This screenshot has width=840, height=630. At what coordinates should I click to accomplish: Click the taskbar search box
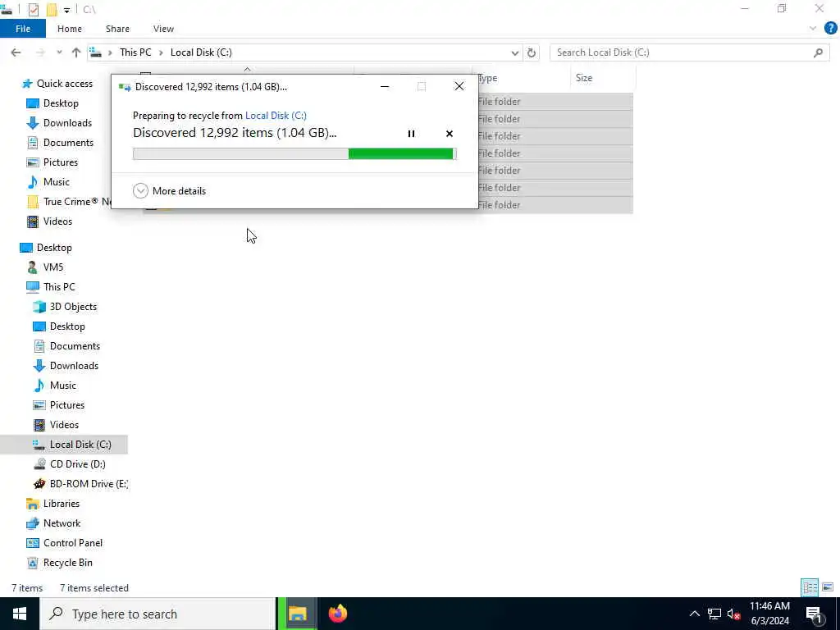point(157,614)
